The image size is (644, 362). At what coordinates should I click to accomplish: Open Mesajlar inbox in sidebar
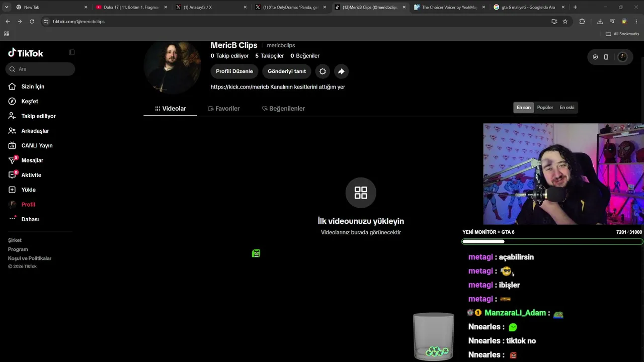click(26, 160)
